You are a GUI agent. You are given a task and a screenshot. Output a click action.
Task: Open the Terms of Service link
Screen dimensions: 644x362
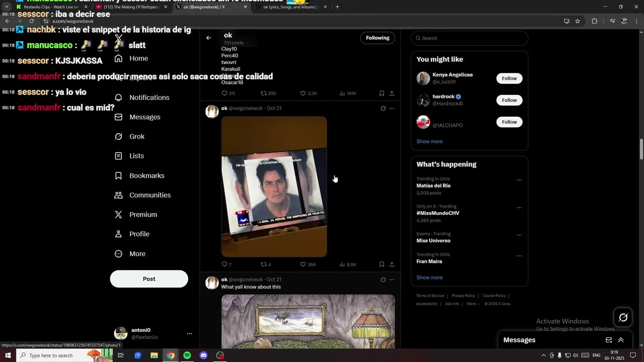430,296
